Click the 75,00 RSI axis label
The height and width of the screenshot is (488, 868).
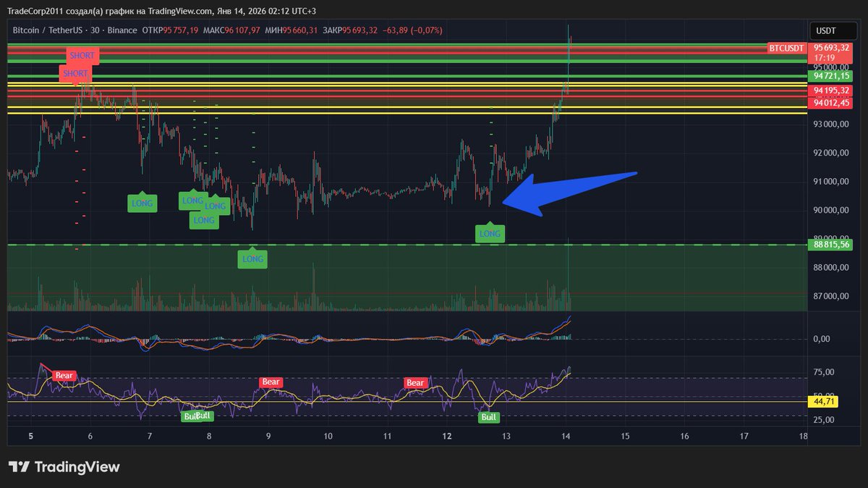[825, 372]
